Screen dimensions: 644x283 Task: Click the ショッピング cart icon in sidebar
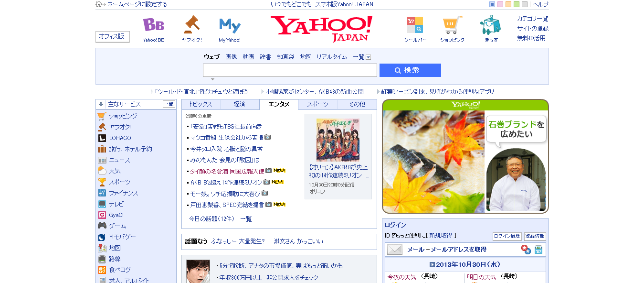[x=102, y=116]
